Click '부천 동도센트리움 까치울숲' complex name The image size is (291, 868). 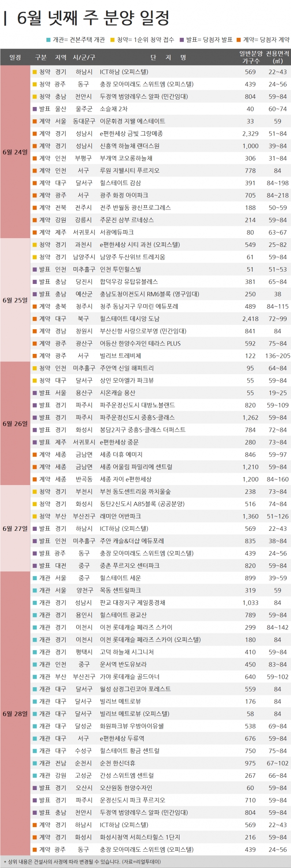tap(135, 492)
